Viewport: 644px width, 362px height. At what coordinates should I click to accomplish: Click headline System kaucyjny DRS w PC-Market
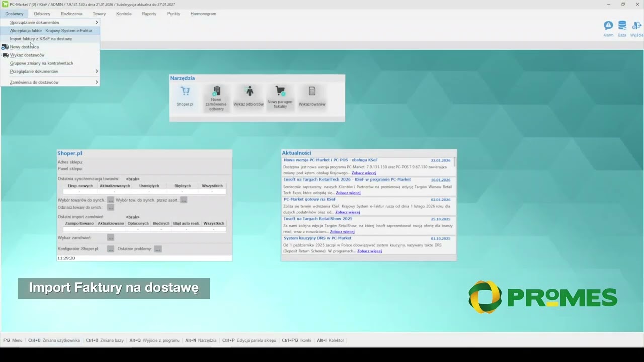tap(317, 238)
